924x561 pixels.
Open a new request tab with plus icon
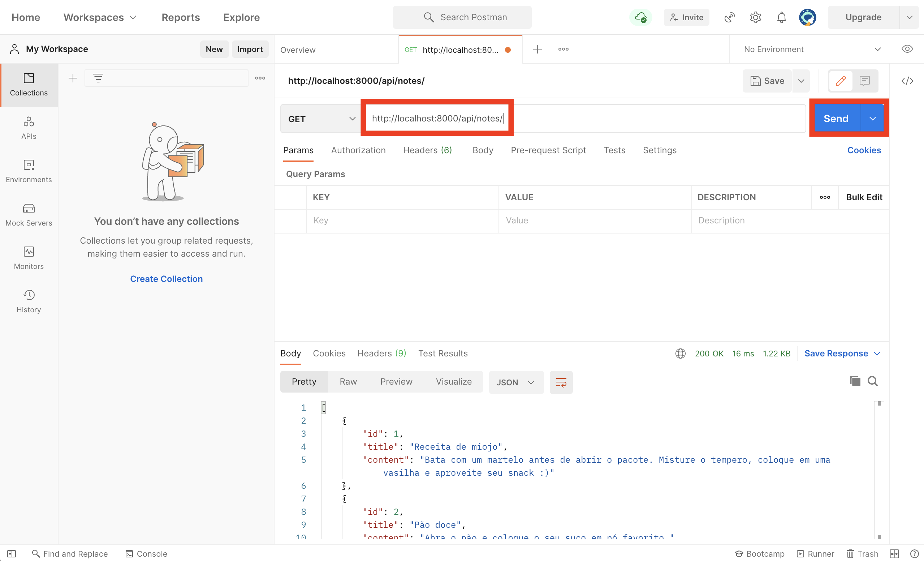pos(537,49)
